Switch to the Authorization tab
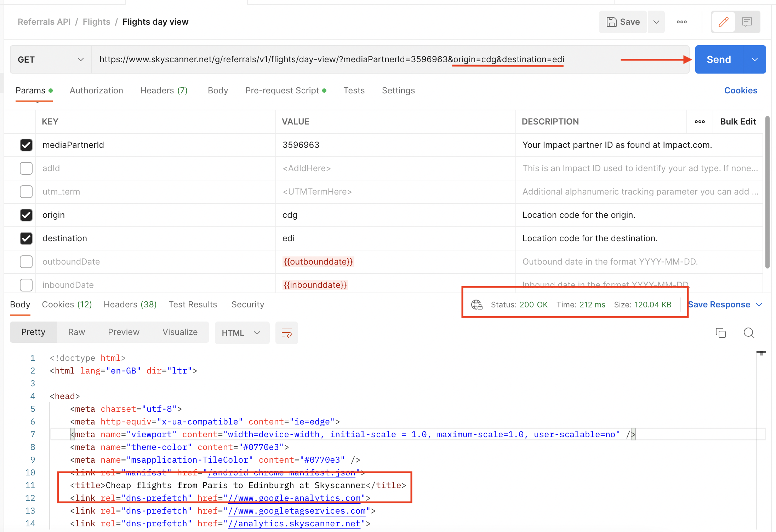The height and width of the screenshot is (532, 776). point(96,91)
